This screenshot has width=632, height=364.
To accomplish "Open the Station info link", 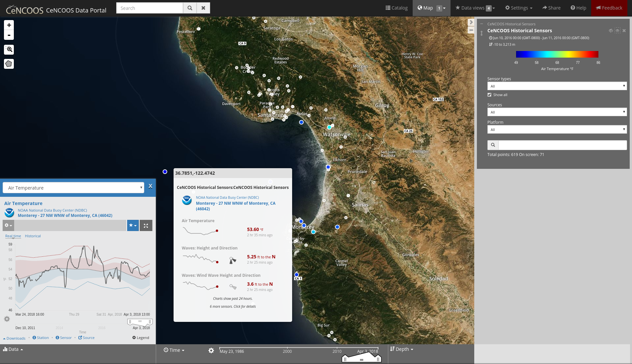I will point(41,338).
